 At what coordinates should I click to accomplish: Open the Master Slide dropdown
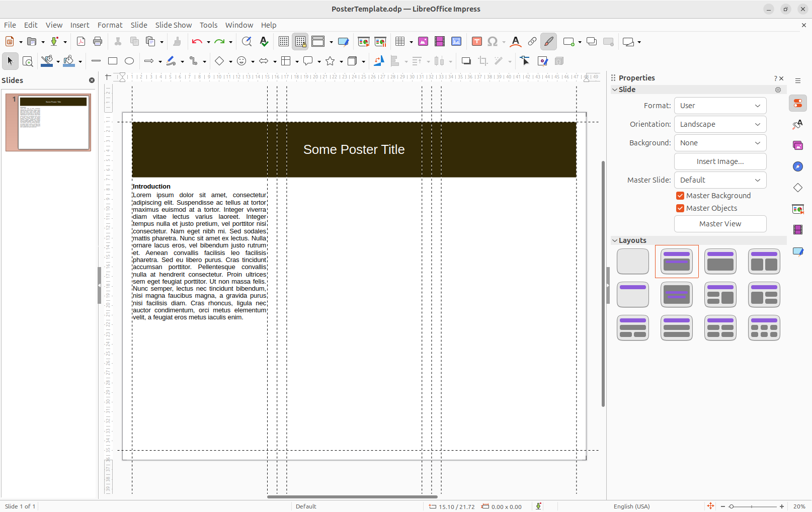720,180
